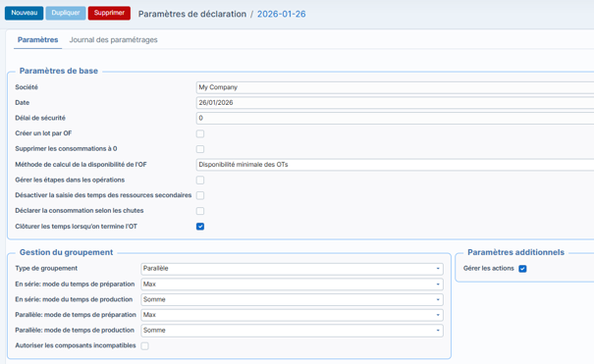Switch to the Paramètres tab
Viewport: 594px width, 364px height.
click(x=38, y=39)
